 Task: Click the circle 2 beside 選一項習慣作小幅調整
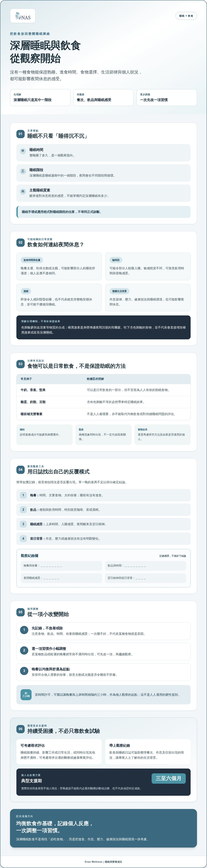pyautogui.click(x=24, y=650)
